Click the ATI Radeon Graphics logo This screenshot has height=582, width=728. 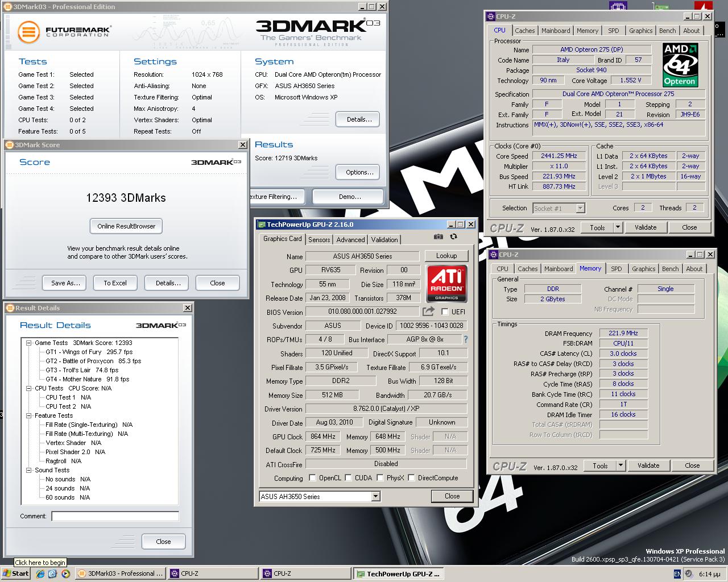[446, 284]
